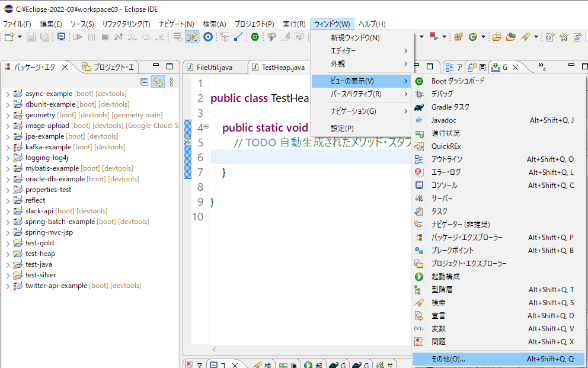Show the Gradle タスク view
The height and width of the screenshot is (368, 588).
tap(498, 107)
